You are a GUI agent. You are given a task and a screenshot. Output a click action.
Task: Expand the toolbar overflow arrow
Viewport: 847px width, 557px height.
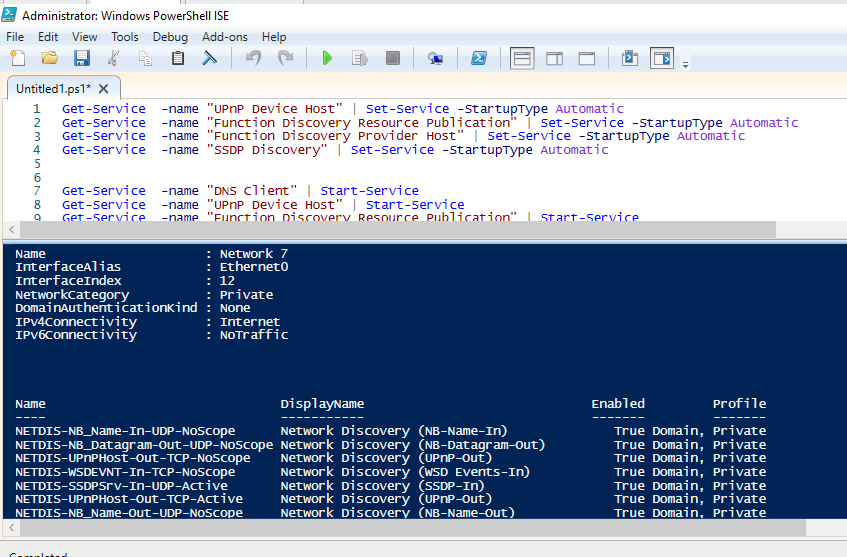pyautogui.click(x=685, y=65)
